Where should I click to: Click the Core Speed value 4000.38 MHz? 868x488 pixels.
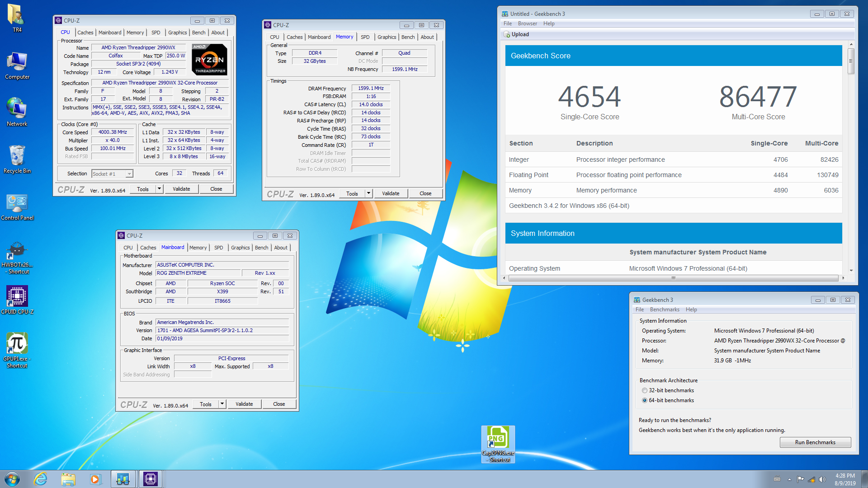click(x=113, y=132)
